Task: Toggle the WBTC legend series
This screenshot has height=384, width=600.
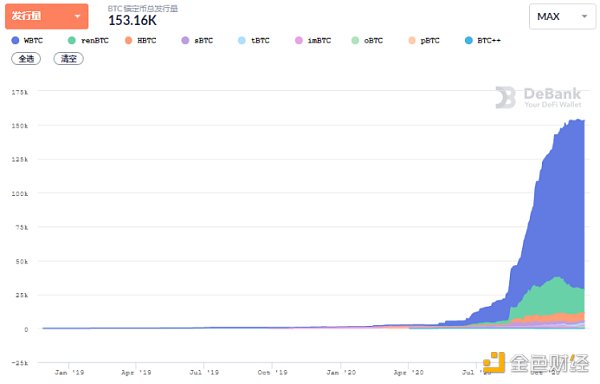Action: [27, 40]
